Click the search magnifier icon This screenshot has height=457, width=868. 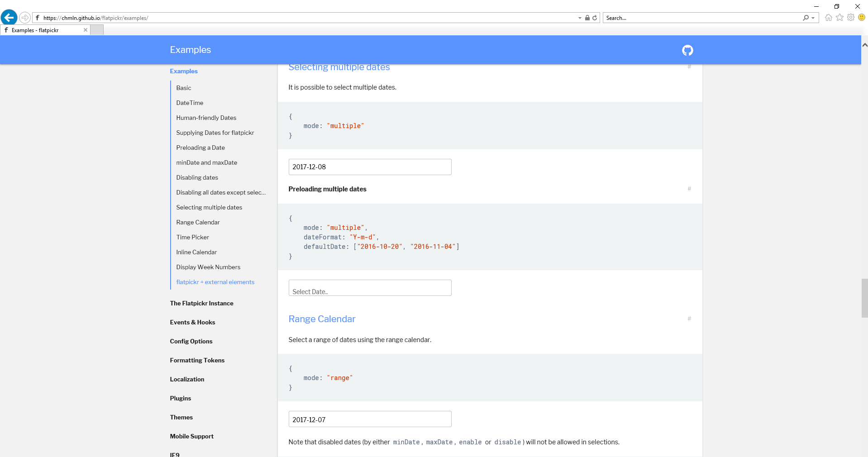[806, 18]
